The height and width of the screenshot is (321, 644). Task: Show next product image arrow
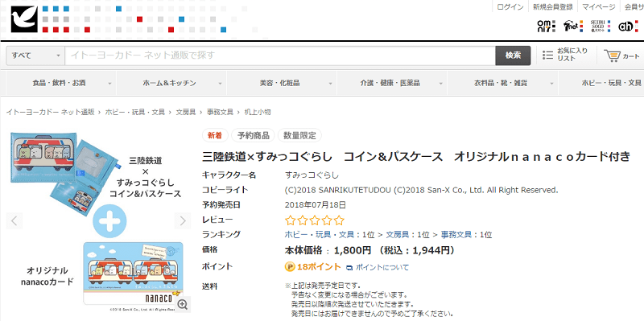[183, 221]
